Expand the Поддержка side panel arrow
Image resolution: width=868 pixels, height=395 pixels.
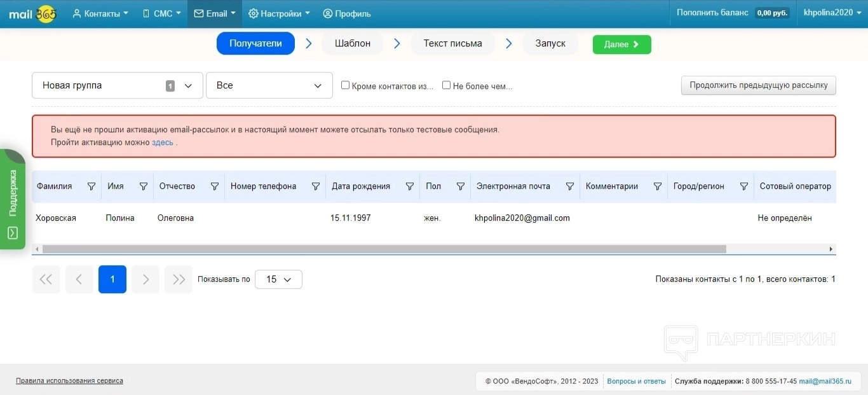pyautogui.click(x=13, y=233)
